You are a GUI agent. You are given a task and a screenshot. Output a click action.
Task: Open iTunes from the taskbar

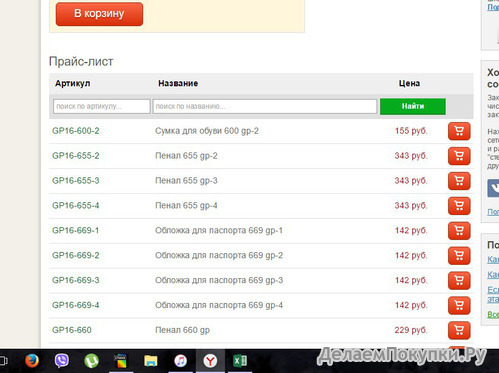pos(180,361)
